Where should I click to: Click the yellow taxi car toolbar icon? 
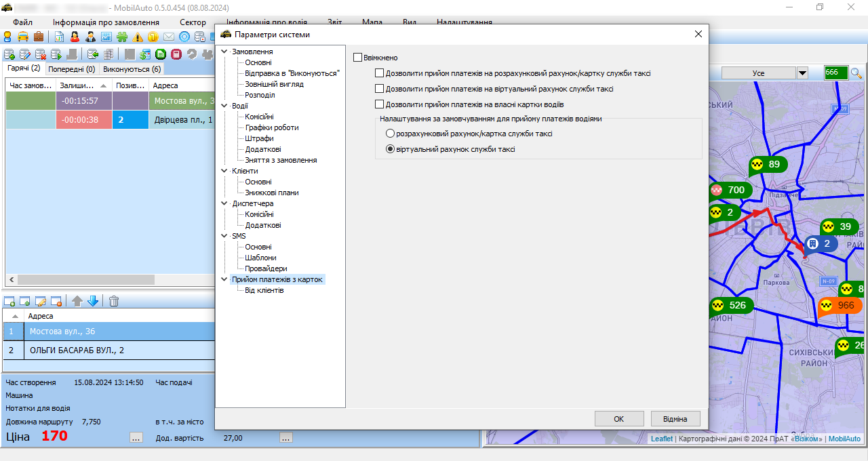(x=23, y=37)
